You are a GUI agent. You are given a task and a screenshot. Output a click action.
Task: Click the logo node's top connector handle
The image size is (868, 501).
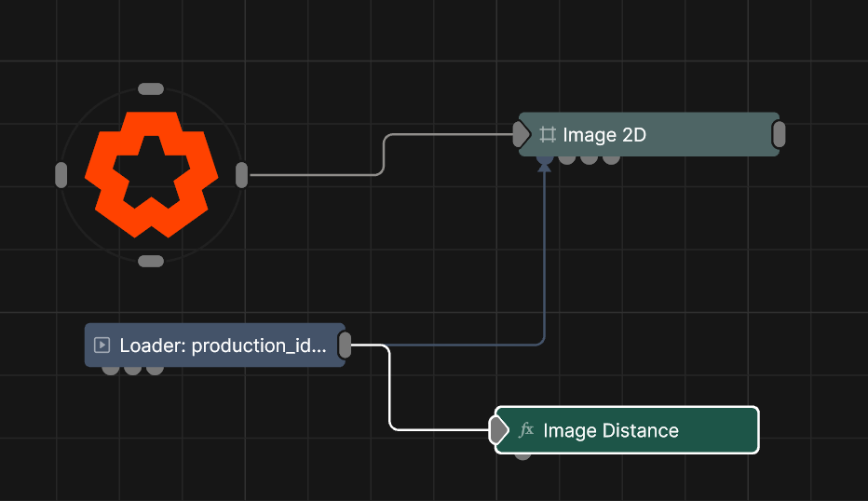coord(151,89)
